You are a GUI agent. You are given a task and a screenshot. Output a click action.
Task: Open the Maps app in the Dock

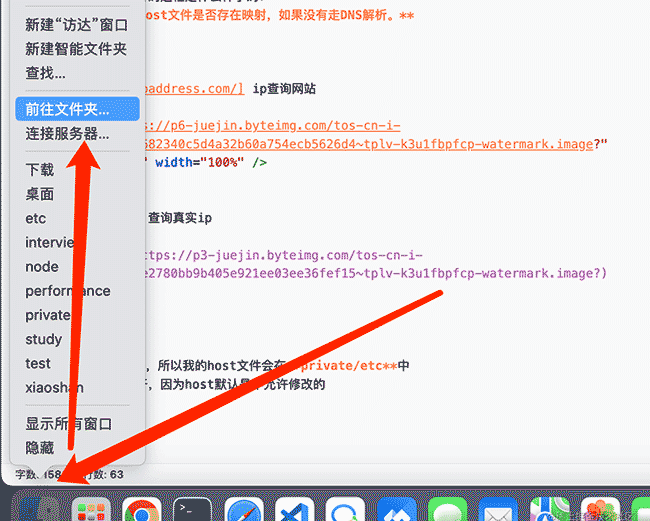[549, 509]
